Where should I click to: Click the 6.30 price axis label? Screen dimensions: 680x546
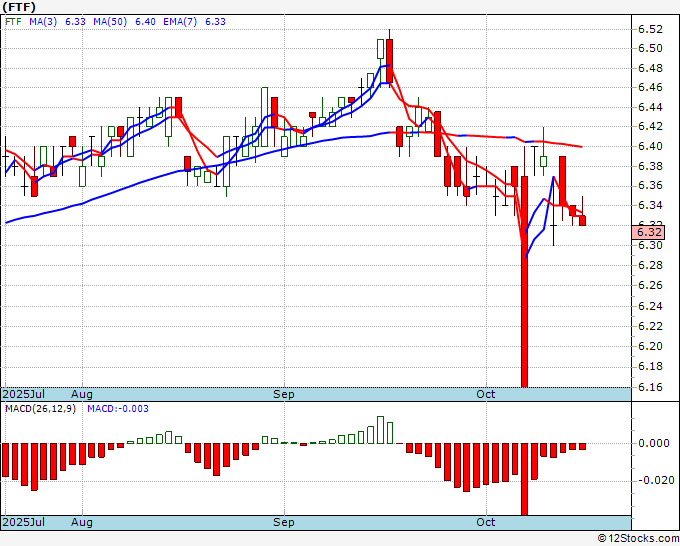pos(650,245)
